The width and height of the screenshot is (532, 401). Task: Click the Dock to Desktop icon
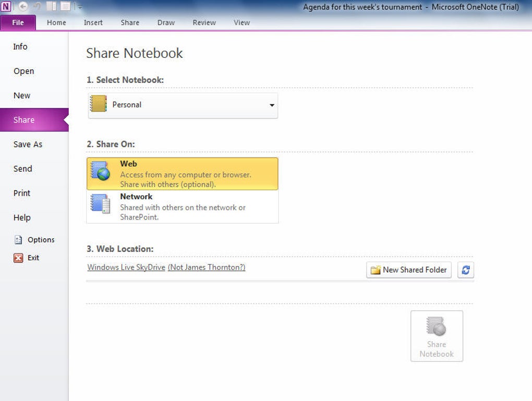(51, 6)
